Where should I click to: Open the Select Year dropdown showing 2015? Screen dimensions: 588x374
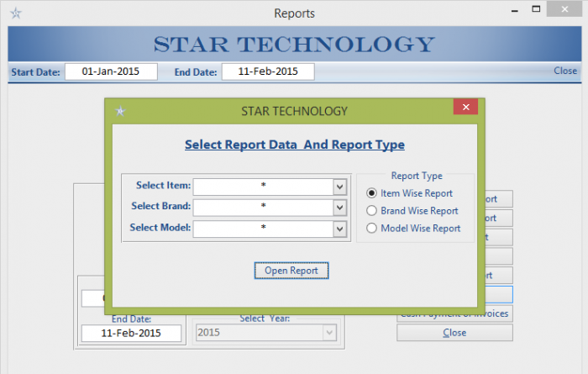coord(328,333)
